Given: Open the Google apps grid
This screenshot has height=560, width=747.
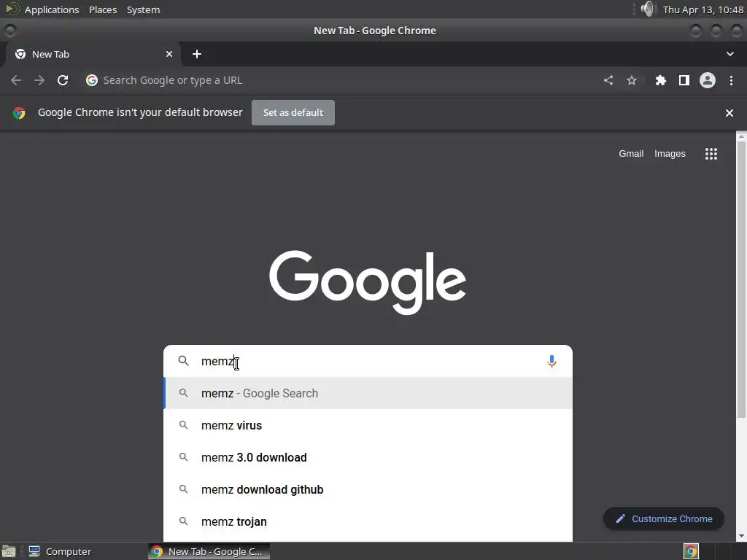Looking at the screenshot, I should [711, 154].
